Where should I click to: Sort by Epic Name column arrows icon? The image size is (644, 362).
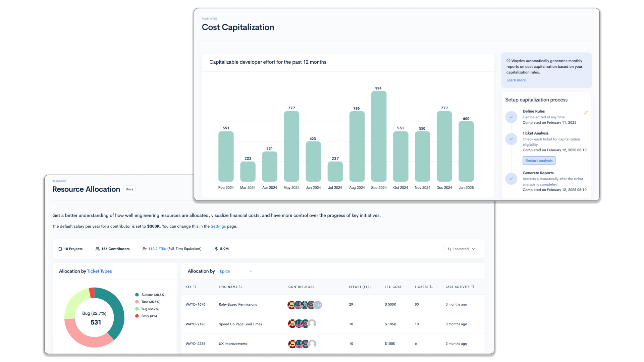pyautogui.click(x=240, y=287)
